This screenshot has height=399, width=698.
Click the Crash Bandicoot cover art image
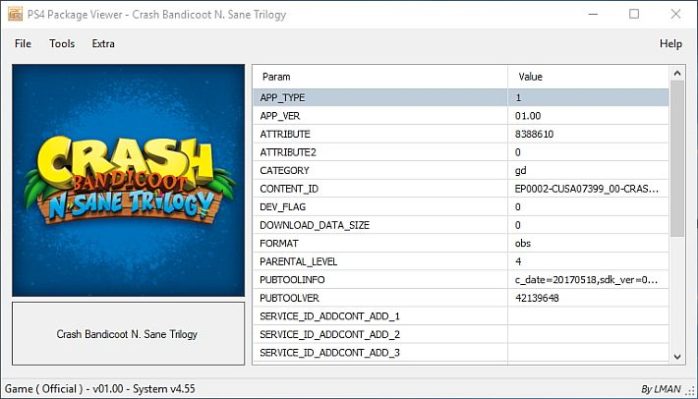[128, 180]
